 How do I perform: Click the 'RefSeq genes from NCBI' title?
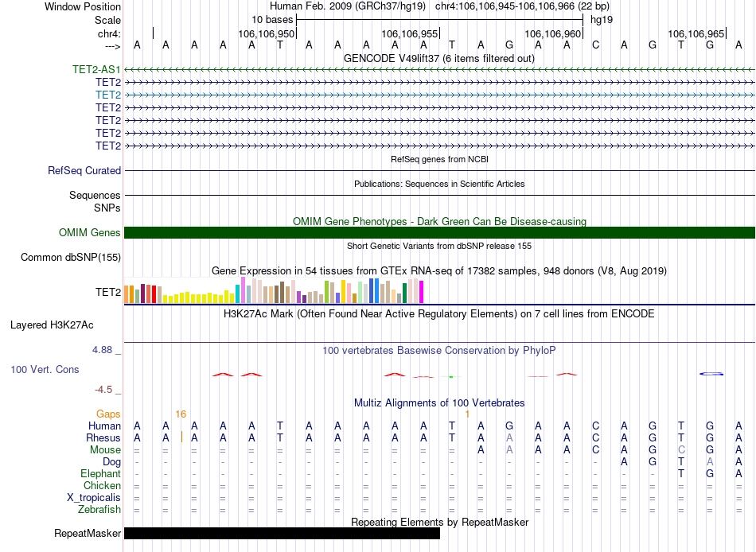(439, 159)
